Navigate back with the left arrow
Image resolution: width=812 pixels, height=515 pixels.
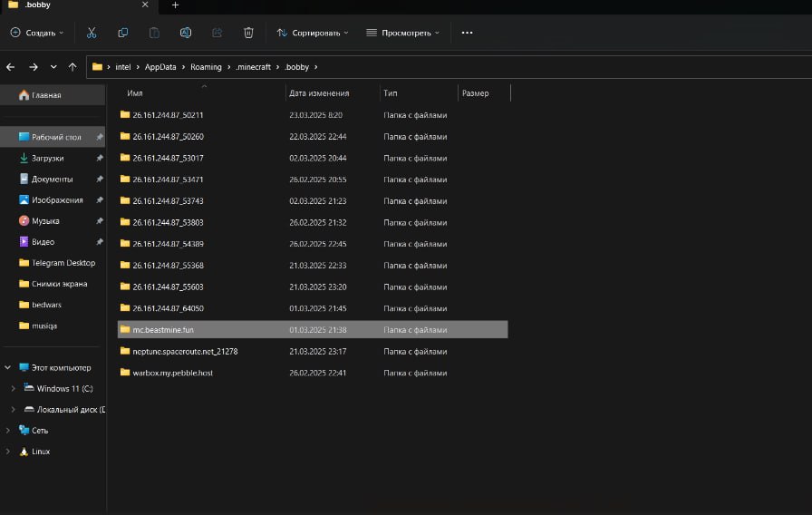pos(12,67)
